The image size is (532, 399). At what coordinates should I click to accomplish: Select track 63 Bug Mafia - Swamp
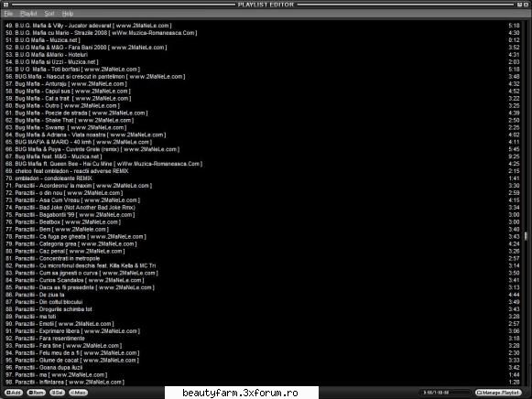pyautogui.click(x=262, y=127)
